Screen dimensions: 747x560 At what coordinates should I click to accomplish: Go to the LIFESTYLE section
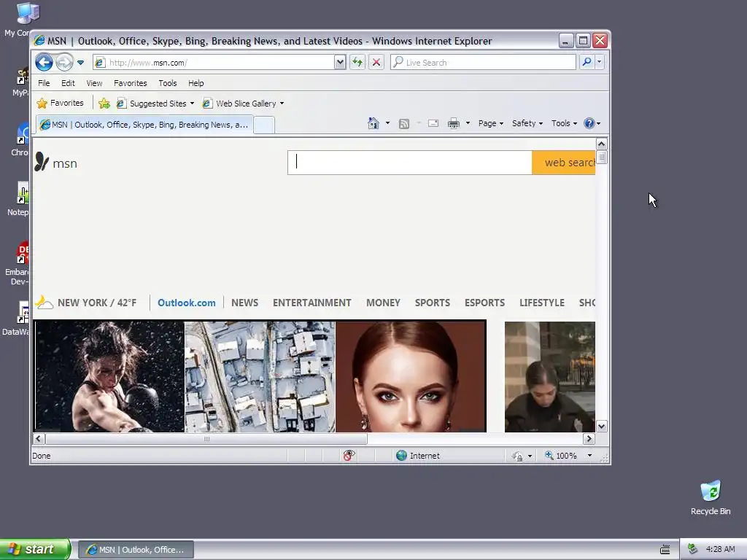[x=542, y=303]
